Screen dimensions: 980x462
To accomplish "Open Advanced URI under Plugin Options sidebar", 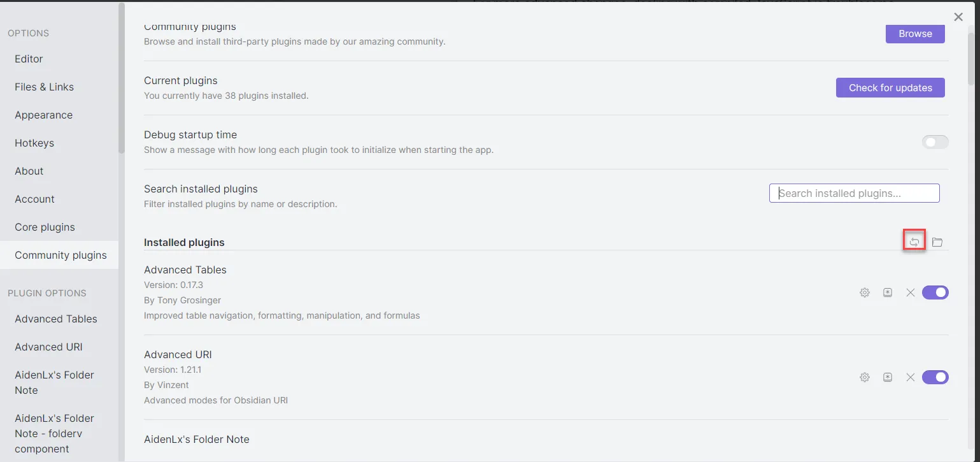I will 48,347.
